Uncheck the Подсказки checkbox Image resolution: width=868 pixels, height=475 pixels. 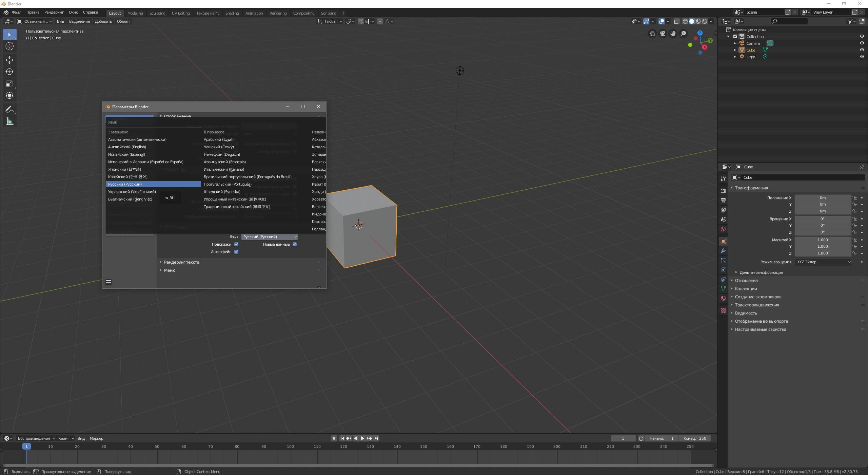click(236, 244)
